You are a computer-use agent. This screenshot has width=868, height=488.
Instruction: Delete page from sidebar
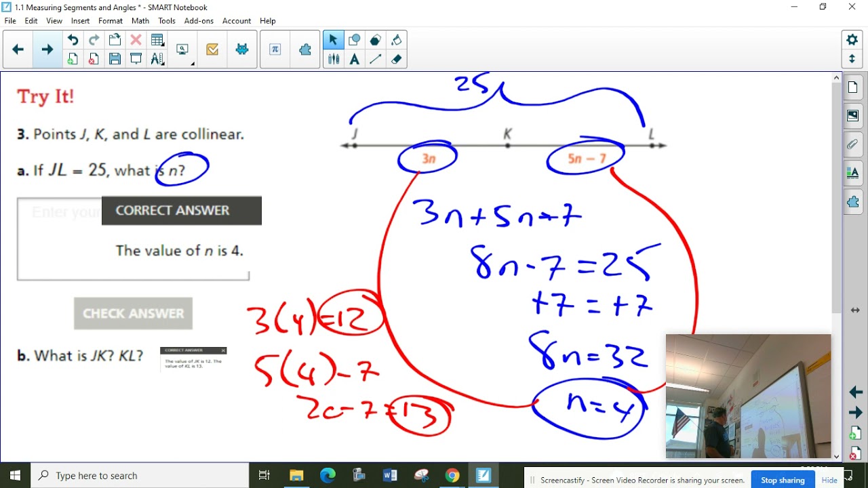click(855, 452)
